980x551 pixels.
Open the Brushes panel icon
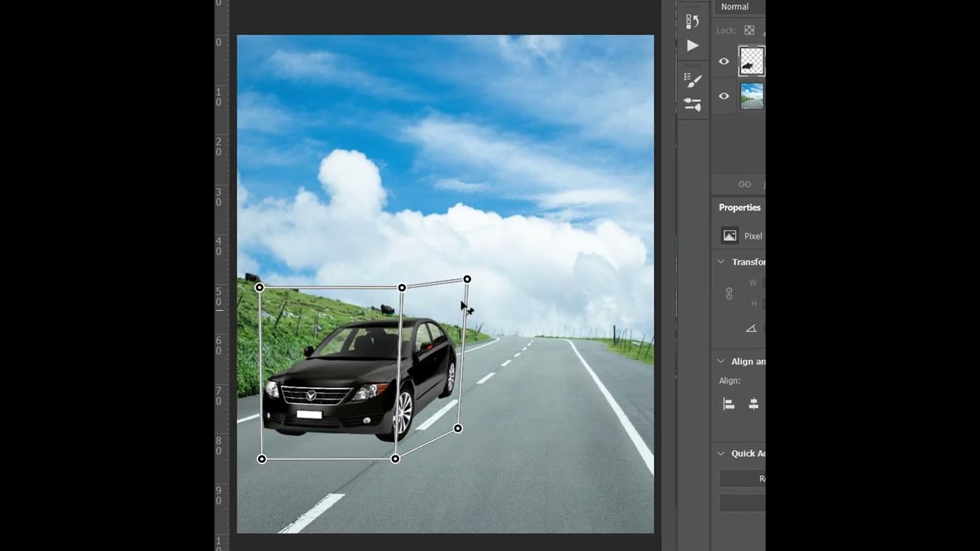pos(693,104)
